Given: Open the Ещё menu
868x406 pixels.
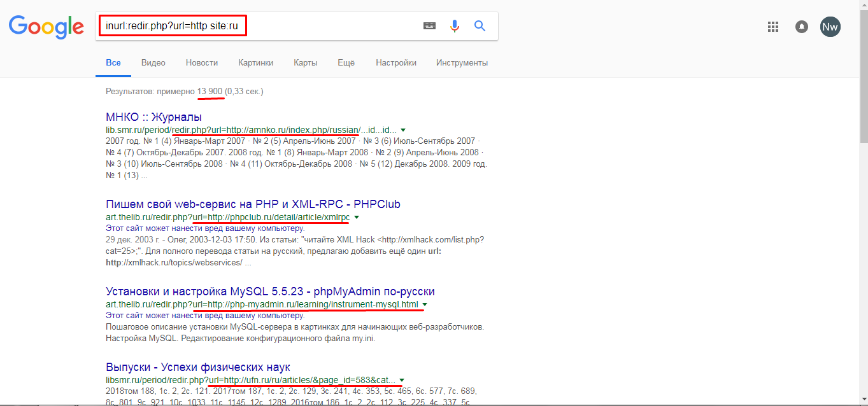Looking at the screenshot, I should click(346, 62).
